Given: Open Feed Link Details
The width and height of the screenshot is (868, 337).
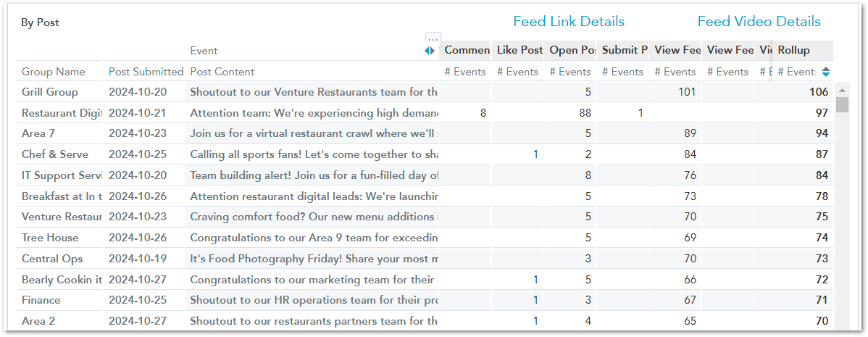Looking at the screenshot, I should 569,22.
